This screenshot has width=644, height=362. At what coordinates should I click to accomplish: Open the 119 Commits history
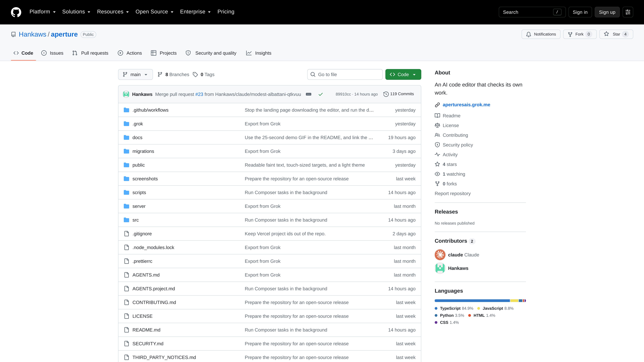pyautogui.click(x=398, y=94)
